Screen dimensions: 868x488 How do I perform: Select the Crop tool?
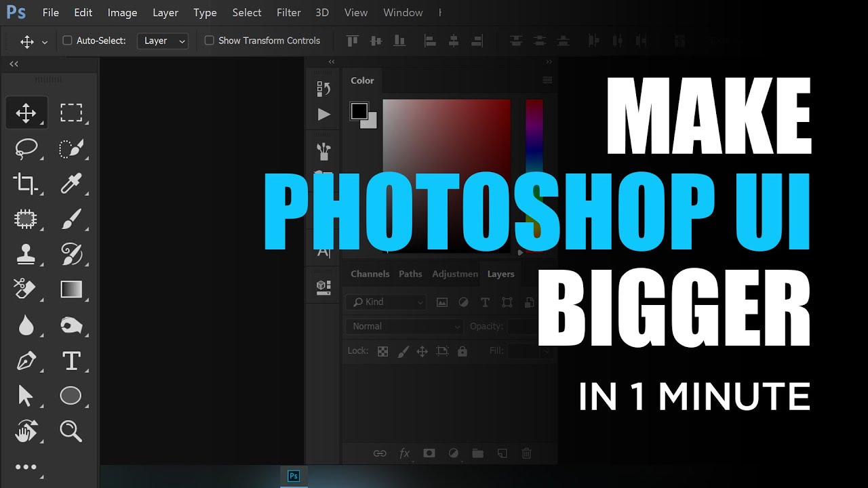pyautogui.click(x=26, y=184)
